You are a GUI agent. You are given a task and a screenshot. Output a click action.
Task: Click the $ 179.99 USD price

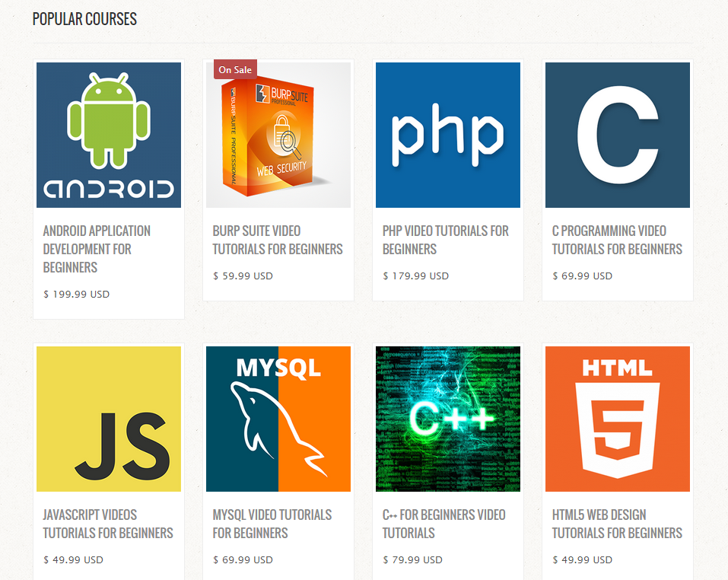click(415, 276)
